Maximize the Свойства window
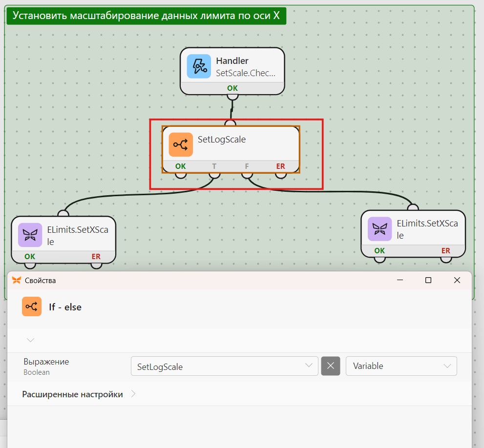Image resolution: width=484 pixels, height=448 pixels. pyautogui.click(x=428, y=280)
